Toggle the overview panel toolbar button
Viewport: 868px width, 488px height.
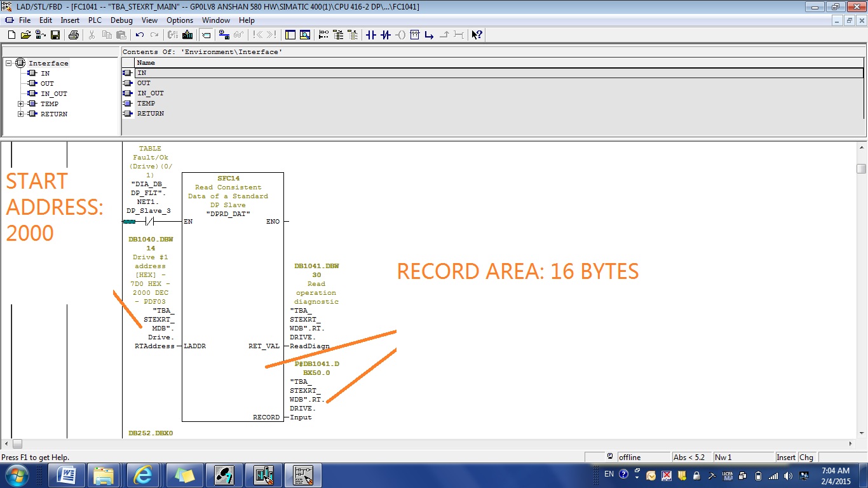point(290,35)
